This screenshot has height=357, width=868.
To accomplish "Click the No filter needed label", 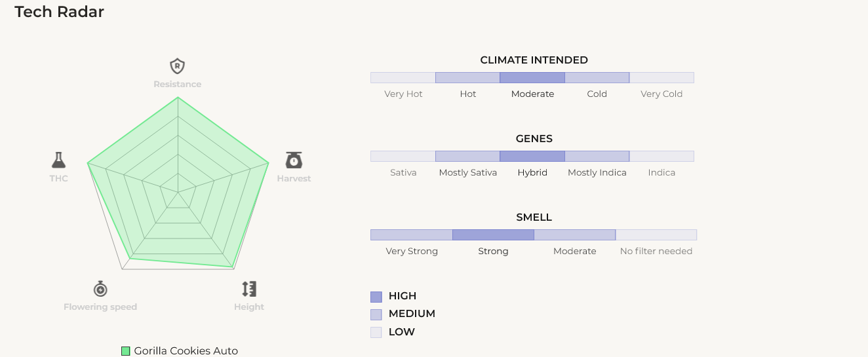I will click(656, 252).
